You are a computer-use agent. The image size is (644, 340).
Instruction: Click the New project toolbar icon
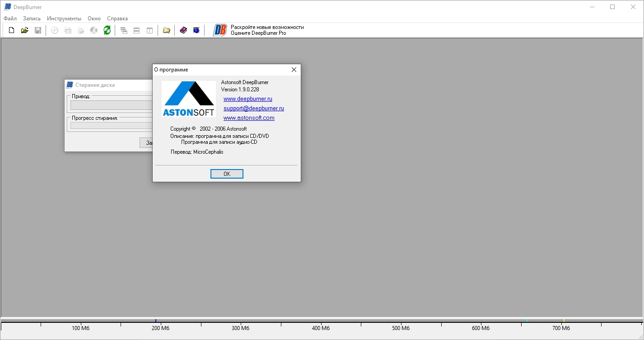click(x=12, y=30)
